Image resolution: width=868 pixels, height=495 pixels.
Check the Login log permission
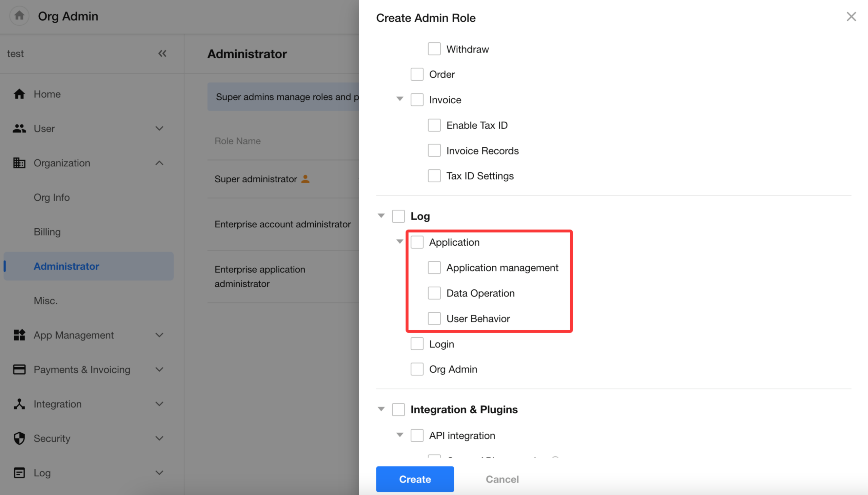click(x=417, y=344)
